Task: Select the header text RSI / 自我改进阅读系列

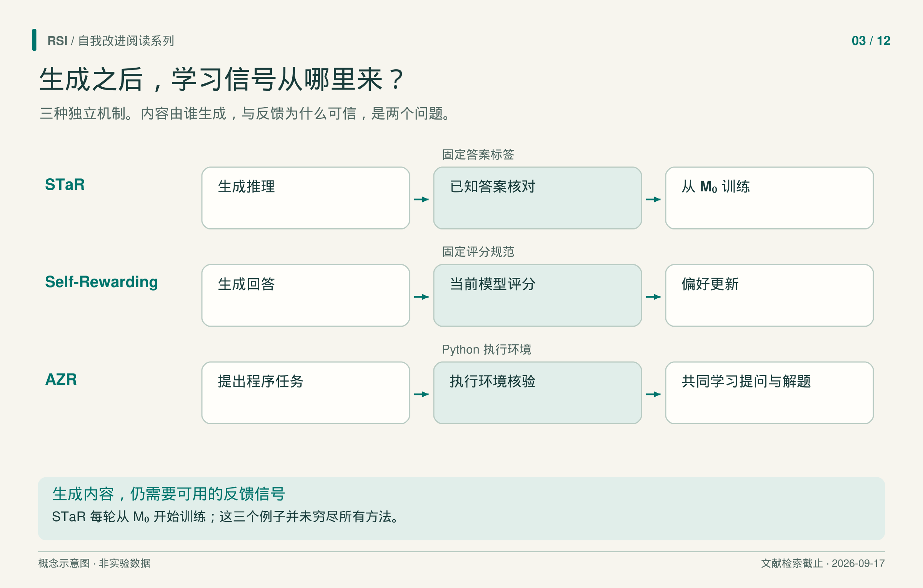Action: pos(111,41)
